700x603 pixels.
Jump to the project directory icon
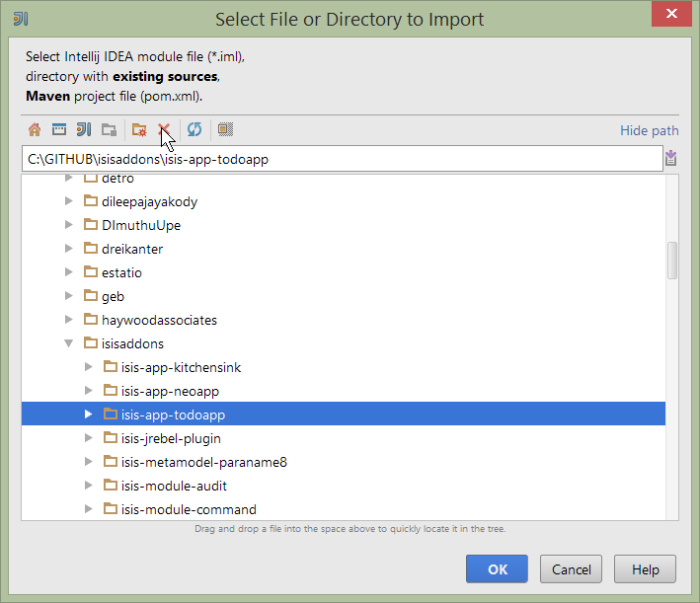click(x=84, y=129)
